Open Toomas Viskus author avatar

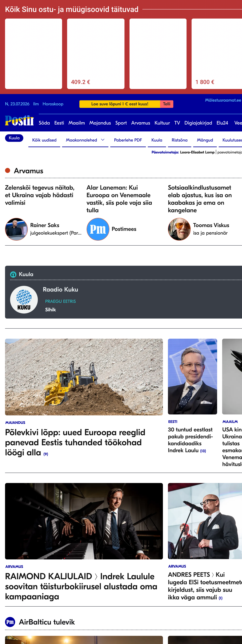coord(179,229)
